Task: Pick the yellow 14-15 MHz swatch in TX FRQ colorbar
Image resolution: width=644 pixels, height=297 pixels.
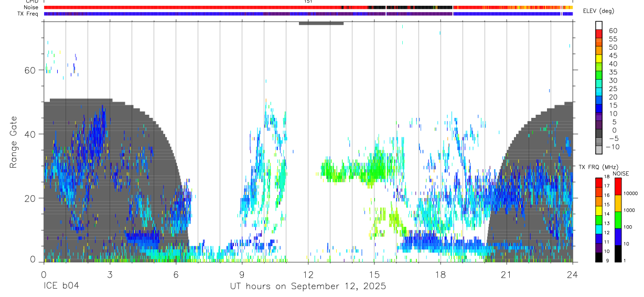Action: pos(599,210)
